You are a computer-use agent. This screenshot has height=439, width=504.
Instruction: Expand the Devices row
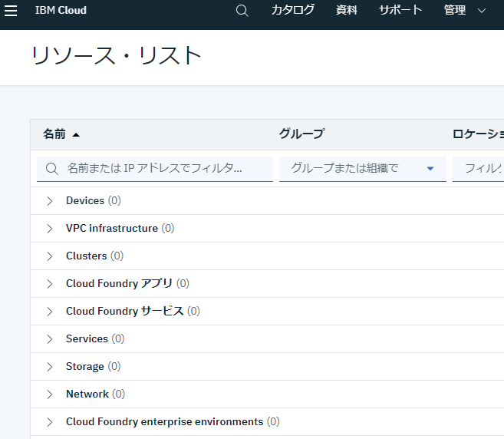[50, 201]
